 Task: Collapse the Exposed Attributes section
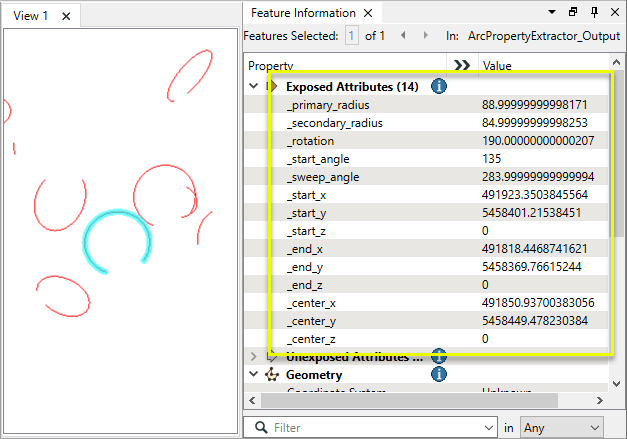[x=253, y=87]
